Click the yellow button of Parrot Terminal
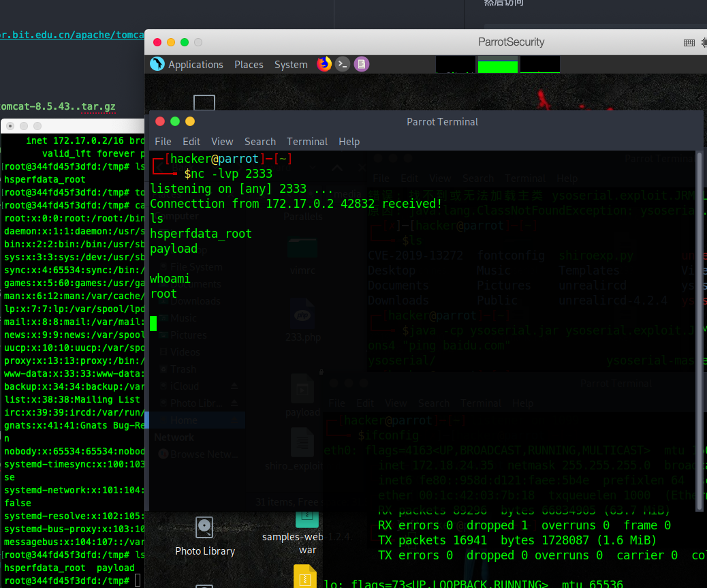 click(190, 121)
